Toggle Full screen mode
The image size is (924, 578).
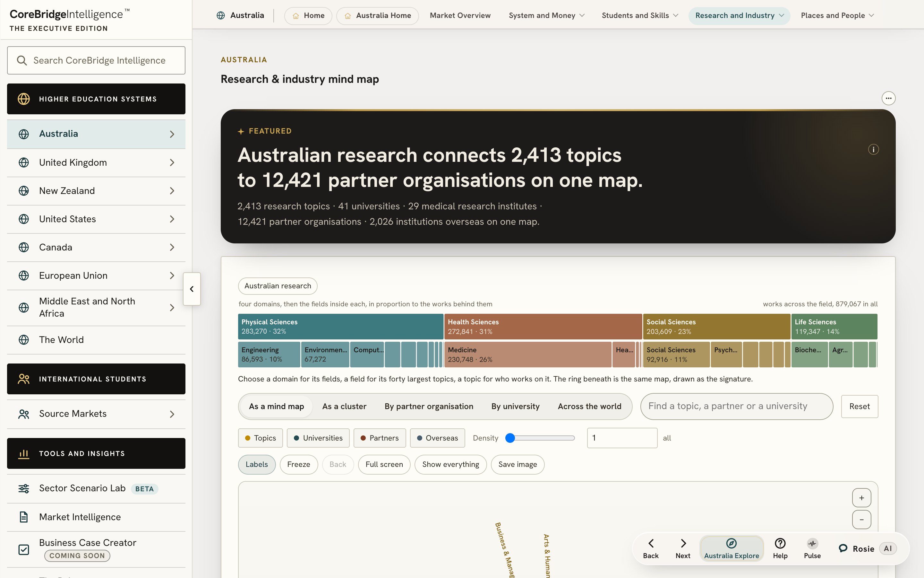point(384,464)
